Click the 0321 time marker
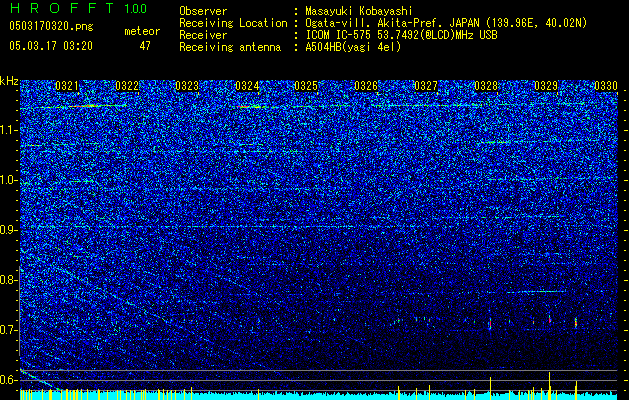Viewport: 629px width, 400px height. pos(67,86)
